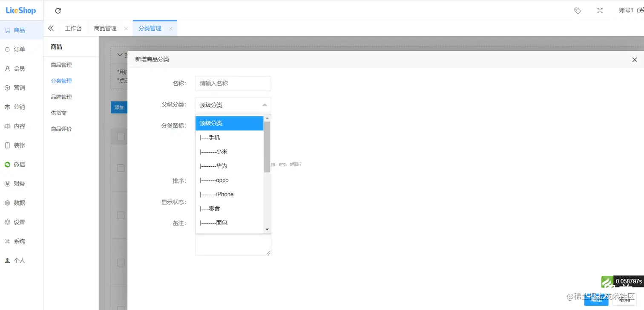
Task: Select the iPhone category option
Action: tap(230, 194)
